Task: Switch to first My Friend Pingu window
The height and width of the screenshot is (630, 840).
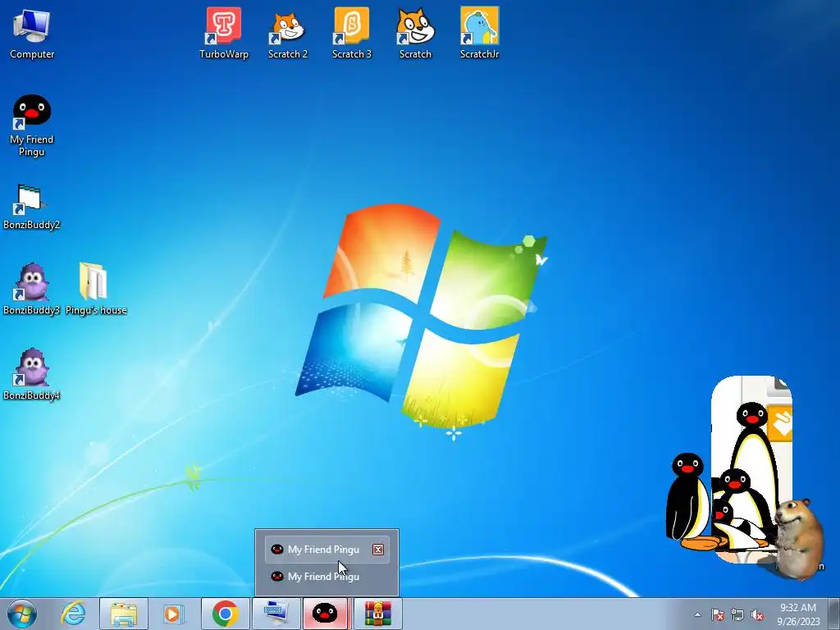Action: point(326,550)
